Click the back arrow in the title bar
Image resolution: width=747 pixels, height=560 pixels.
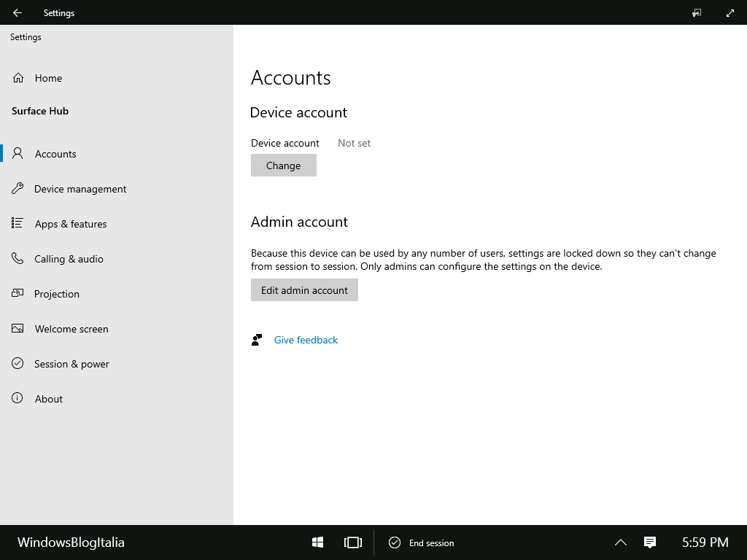pyautogui.click(x=18, y=13)
